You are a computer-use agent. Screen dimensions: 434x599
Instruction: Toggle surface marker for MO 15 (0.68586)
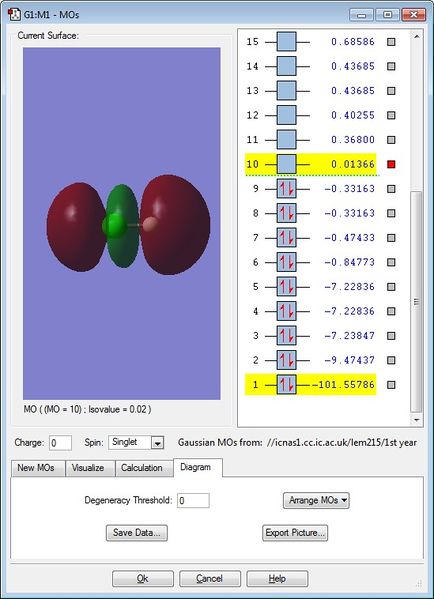click(x=391, y=42)
